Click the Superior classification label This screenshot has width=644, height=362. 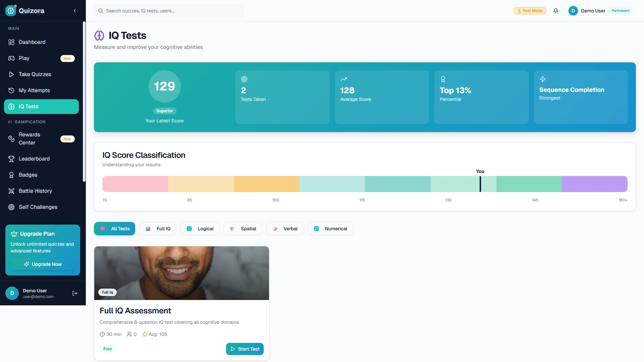click(x=165, y=111)
